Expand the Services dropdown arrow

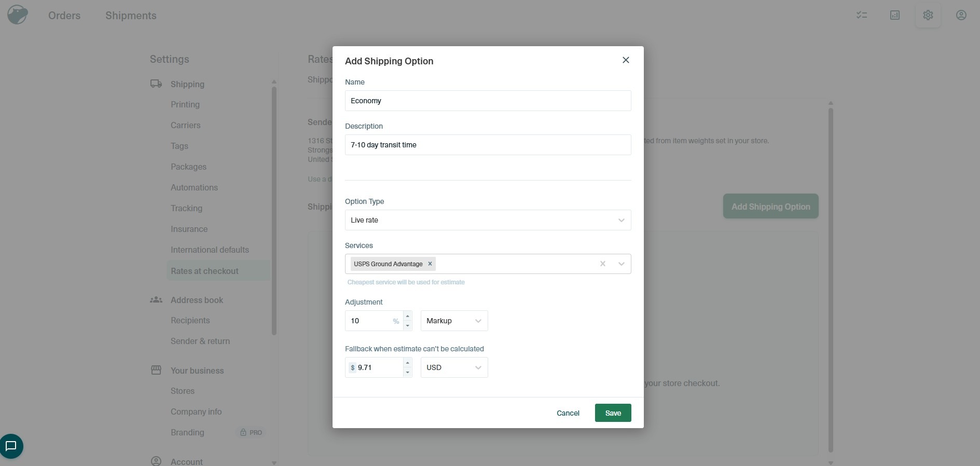pos(621,264)
